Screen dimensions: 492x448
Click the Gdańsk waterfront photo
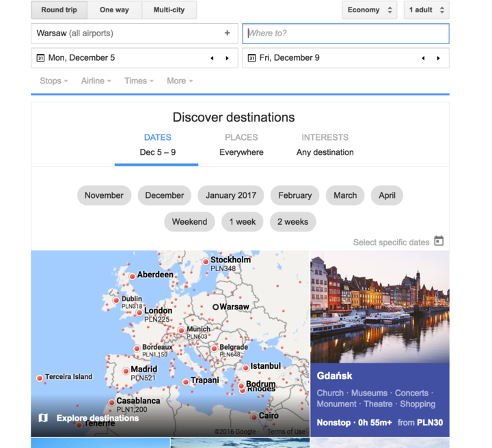(x=380, y=307)
